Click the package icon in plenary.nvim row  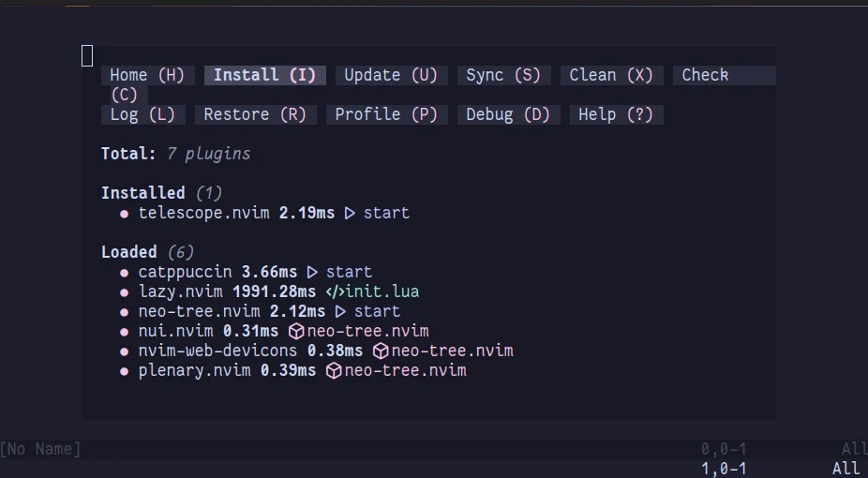[x=334, y=370]
